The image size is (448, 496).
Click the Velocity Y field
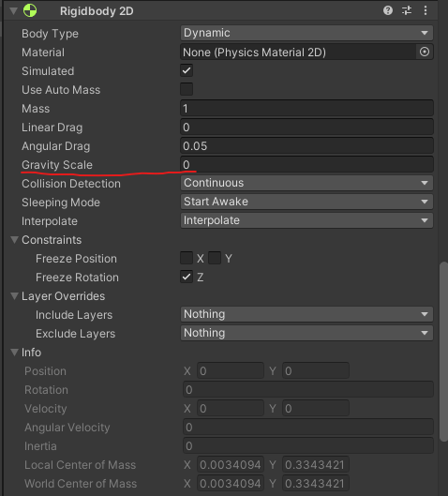coord(316,409)
